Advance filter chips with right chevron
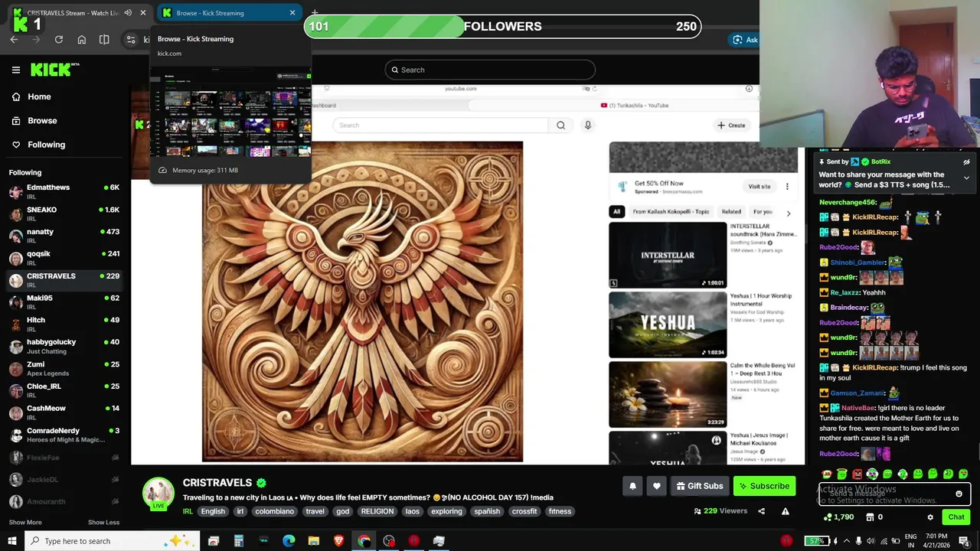The image size is (980, 551). point(788,213)
